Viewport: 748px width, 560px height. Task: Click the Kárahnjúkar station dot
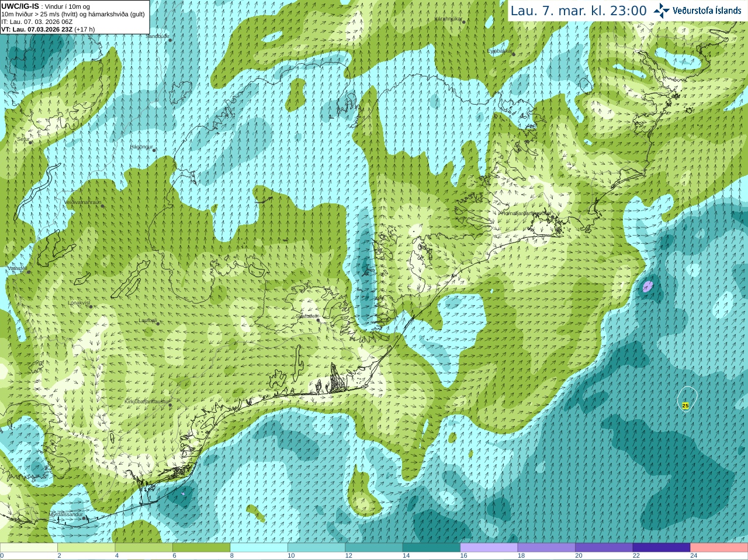pyautogui.click(x=463, y=22)
